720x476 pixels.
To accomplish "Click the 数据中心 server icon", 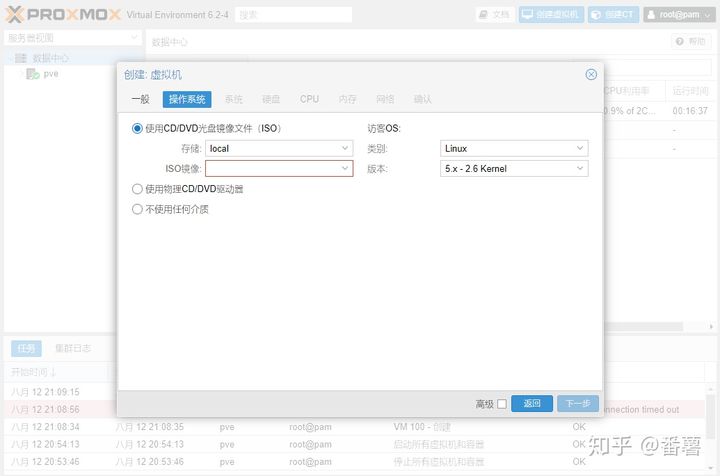I will [x=20, y=58].
